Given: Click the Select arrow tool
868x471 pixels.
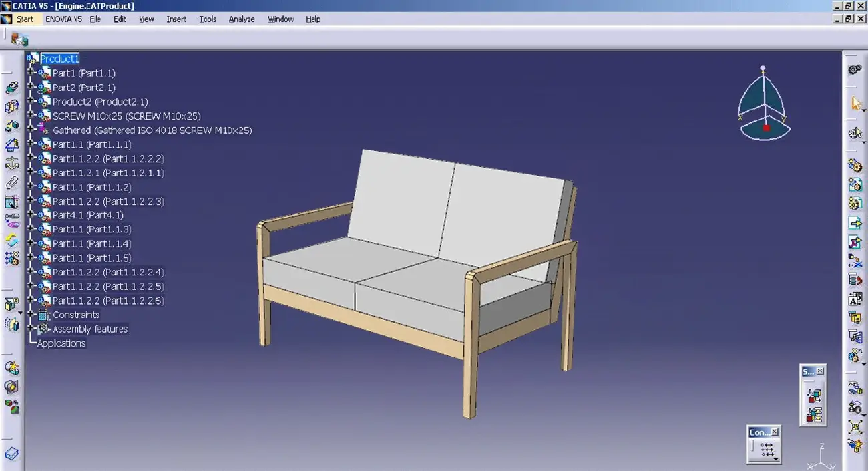Looking at the screenshot, I should 855,104.
